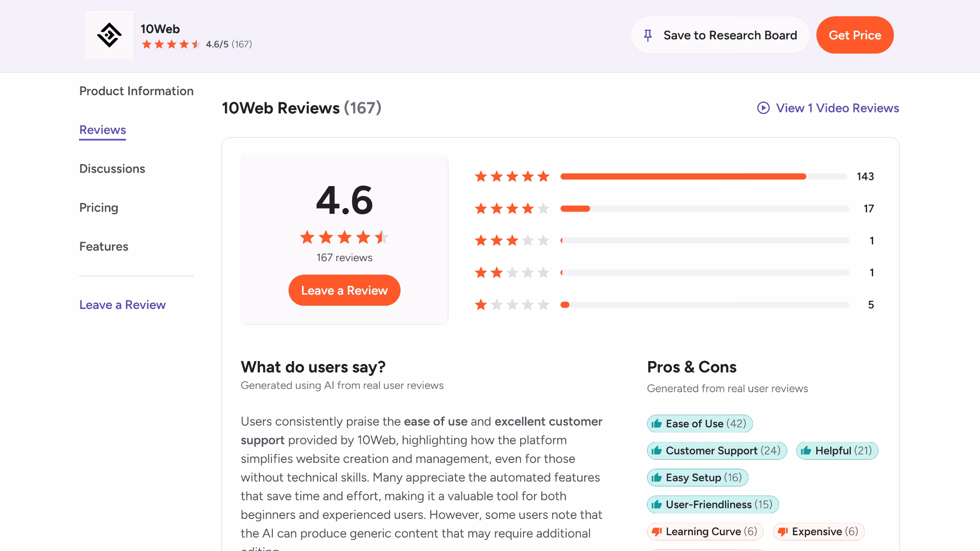980x551 pixels.
Task: Click the Get Price button
Action: pyautogui.click(x=855, y=35)
